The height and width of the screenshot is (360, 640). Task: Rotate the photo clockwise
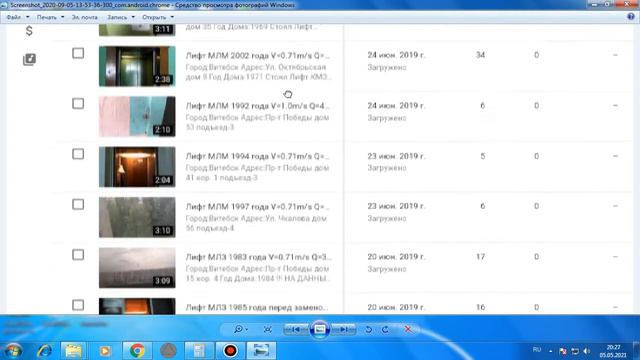[x=385, y=329]
